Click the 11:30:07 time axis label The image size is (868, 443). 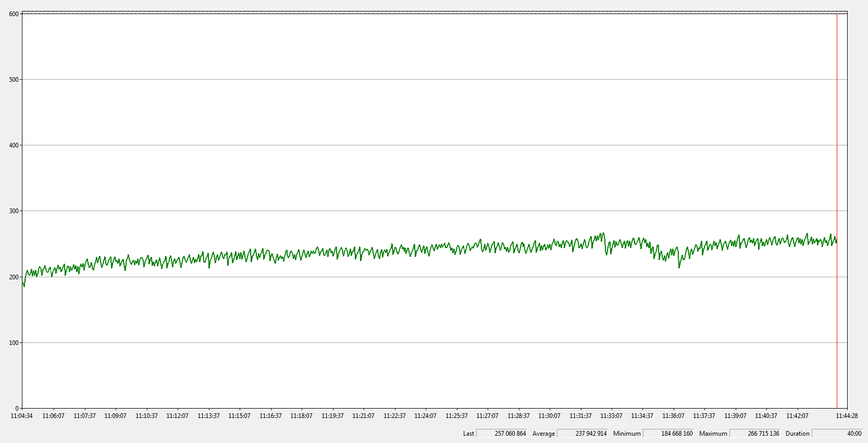pos(549,416)
